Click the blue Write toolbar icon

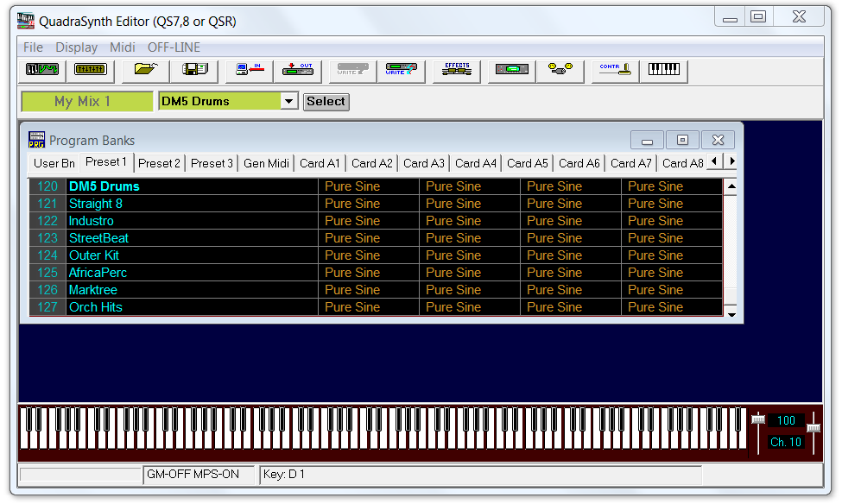[401, 70]
